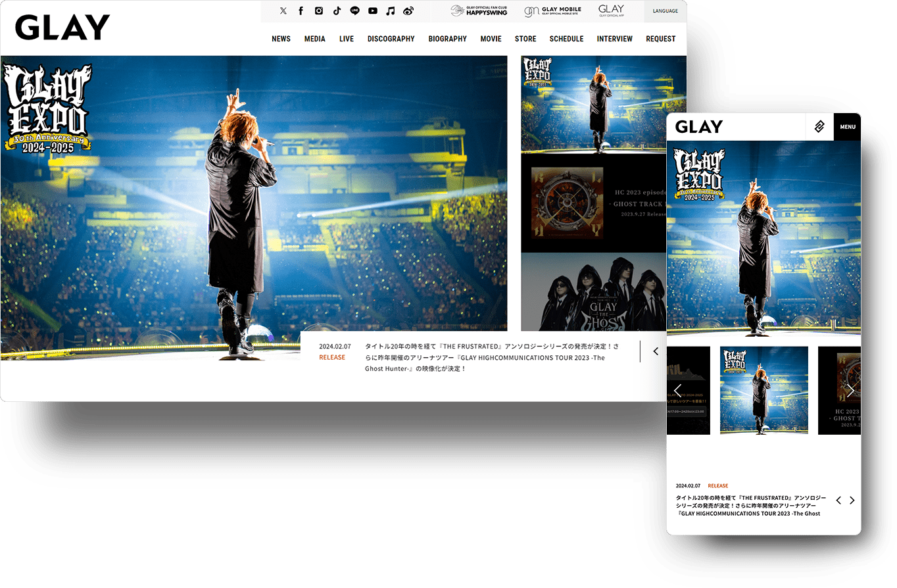Open GLAY MOBILE official site link
897x588 pixels.
[x=552, y=11]
